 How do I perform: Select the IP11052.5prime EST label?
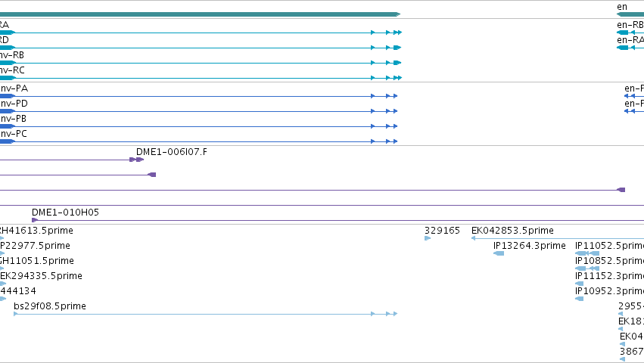tap(609, 246)
